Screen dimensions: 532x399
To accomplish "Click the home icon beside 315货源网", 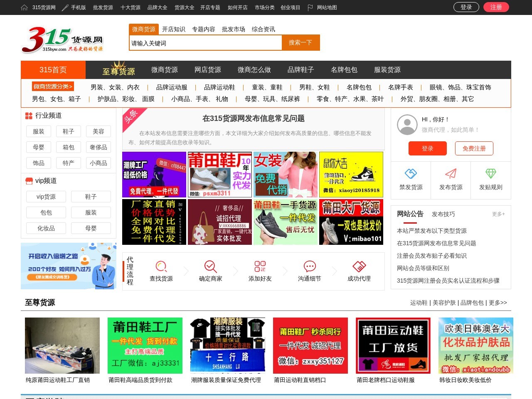I will [25, 7].
